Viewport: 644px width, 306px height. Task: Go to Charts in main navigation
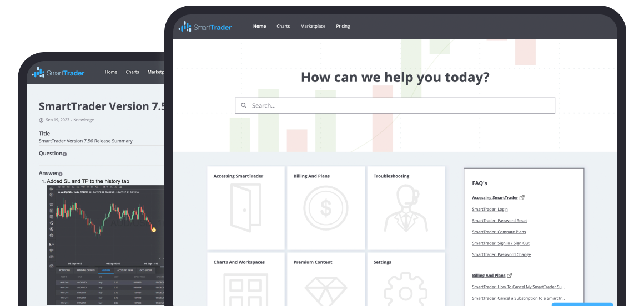pos(283,27)
